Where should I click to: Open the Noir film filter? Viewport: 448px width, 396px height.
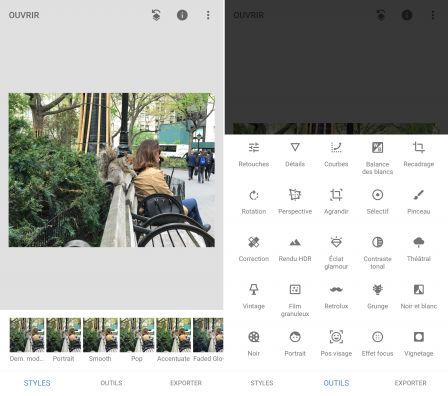[254, 344]
